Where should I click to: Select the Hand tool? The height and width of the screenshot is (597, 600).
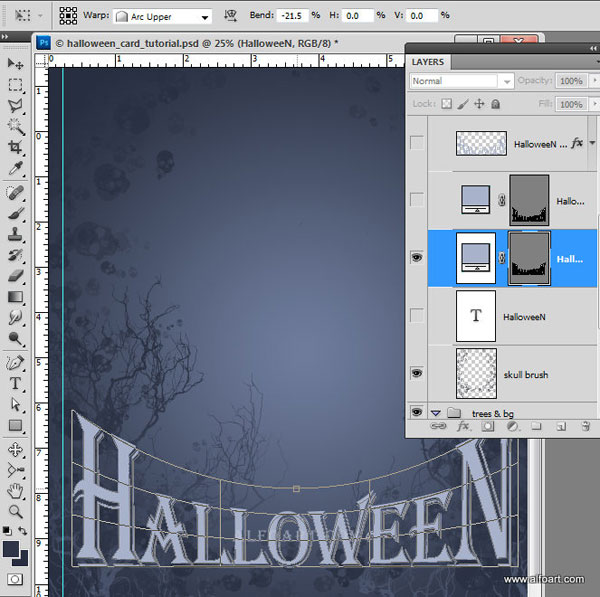click(15, 491)
